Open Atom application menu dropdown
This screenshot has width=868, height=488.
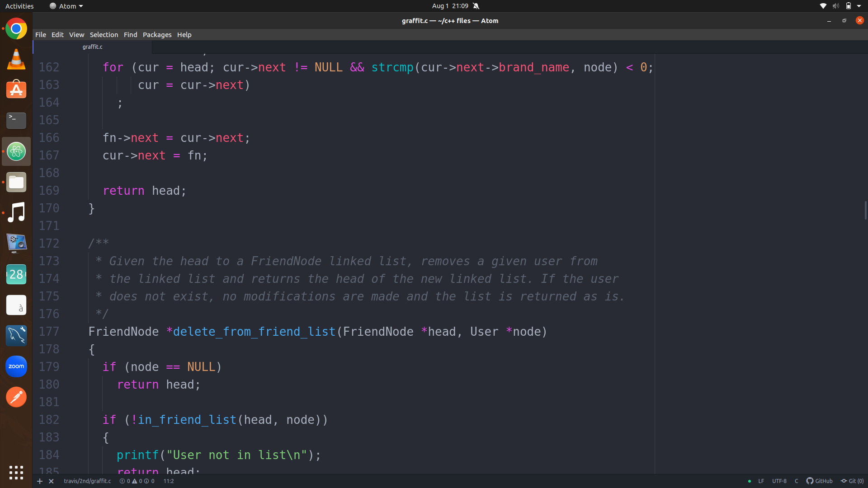tap(66, 6)
